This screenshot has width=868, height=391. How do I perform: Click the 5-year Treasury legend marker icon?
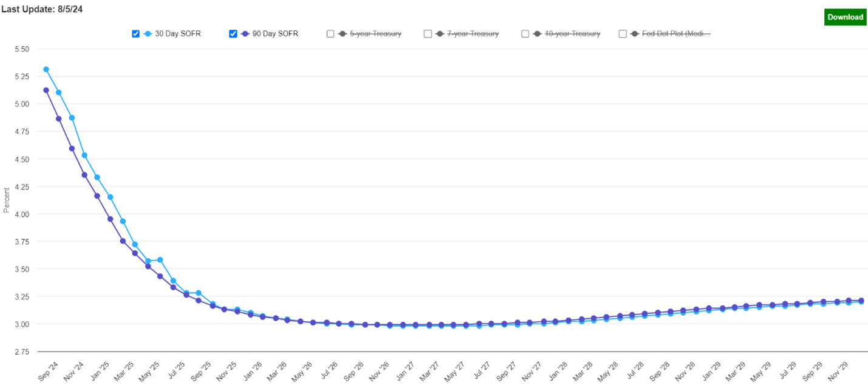343,34
